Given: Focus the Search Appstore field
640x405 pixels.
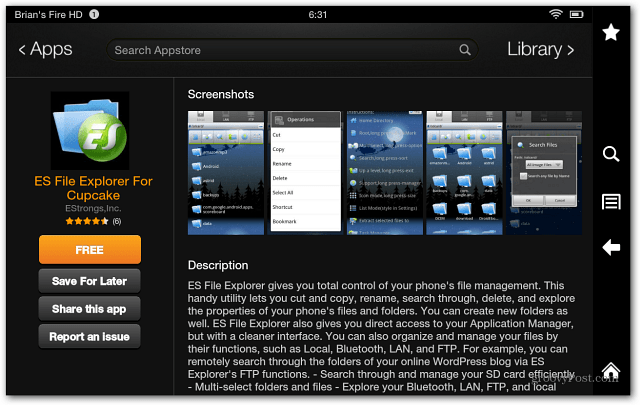Looking at the screenshot, I should tap(291, 50).
